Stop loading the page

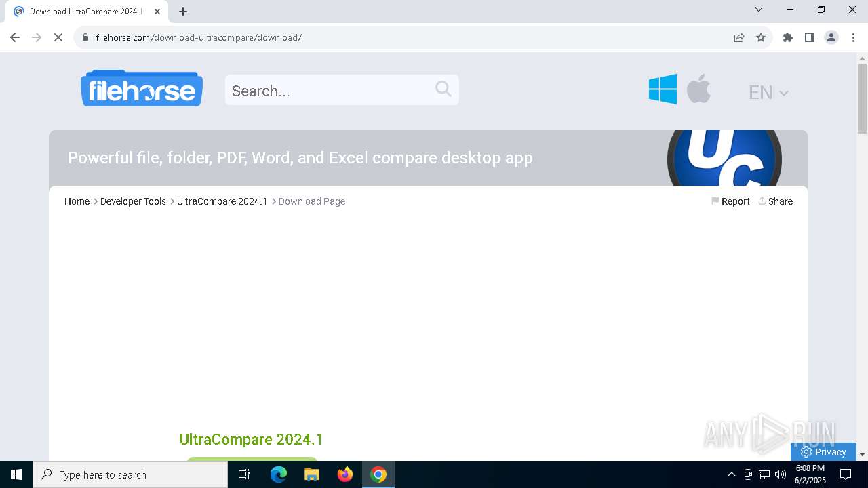pos(58,37)
